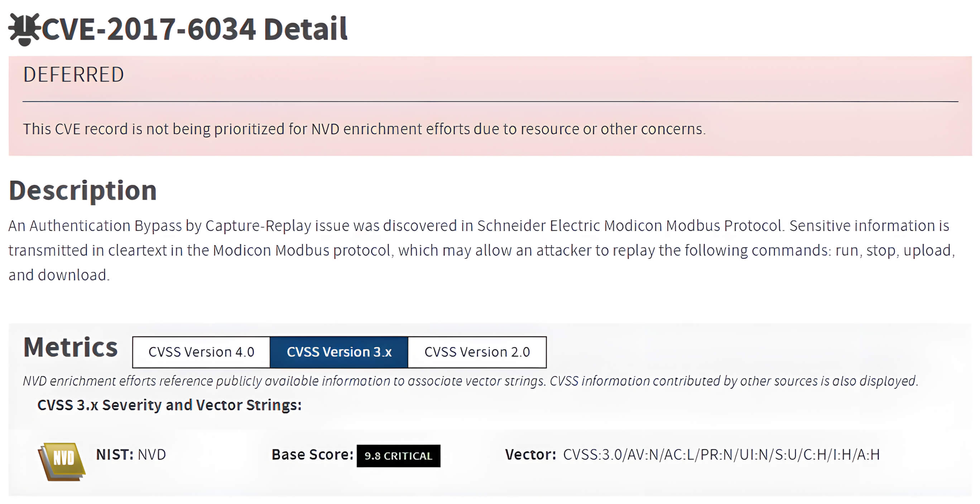Click the CVSS 3.x Severity and Vector Strings label
Image resolution: width=980 pixels, height=504 pixels.
click(170, 405)
